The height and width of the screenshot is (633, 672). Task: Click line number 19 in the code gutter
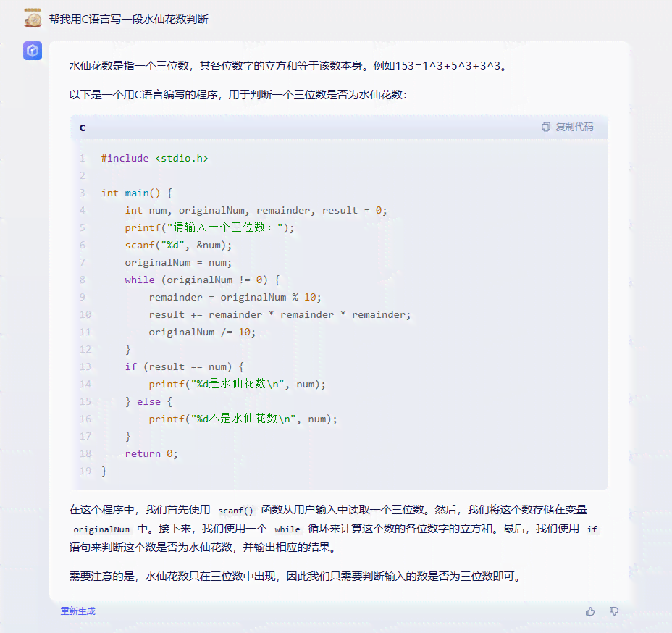[85, 471]
